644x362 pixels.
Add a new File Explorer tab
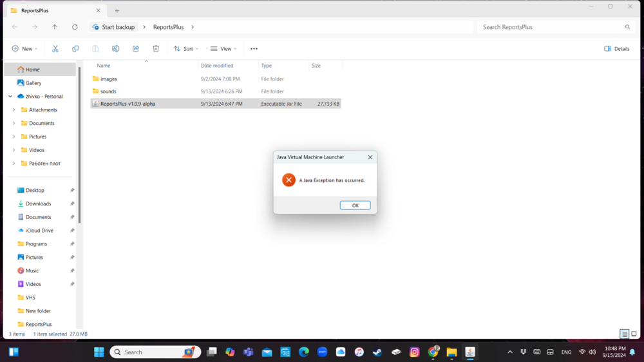[117, 11]
